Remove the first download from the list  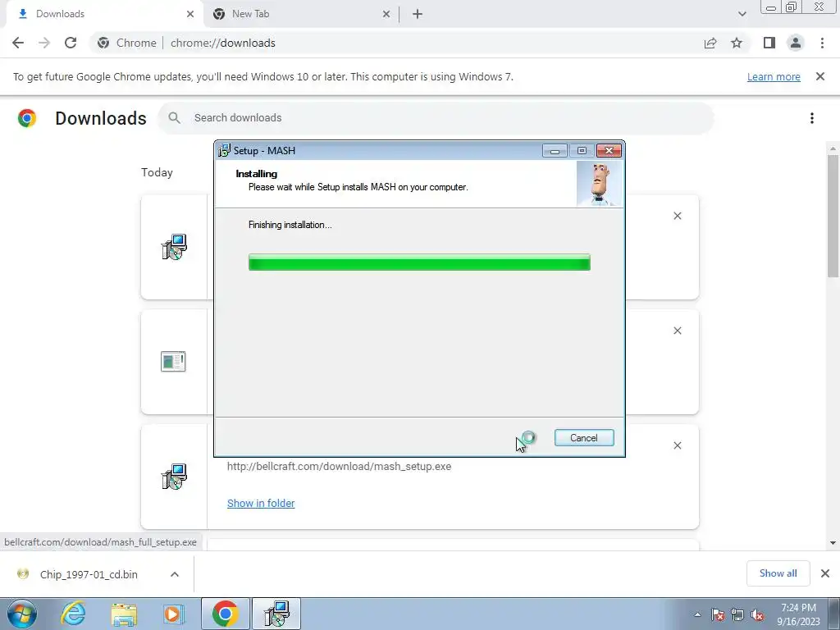677,216
